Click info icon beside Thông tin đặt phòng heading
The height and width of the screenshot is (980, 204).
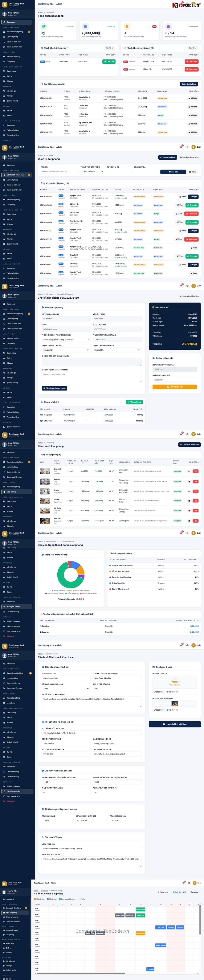click(43, 307)
